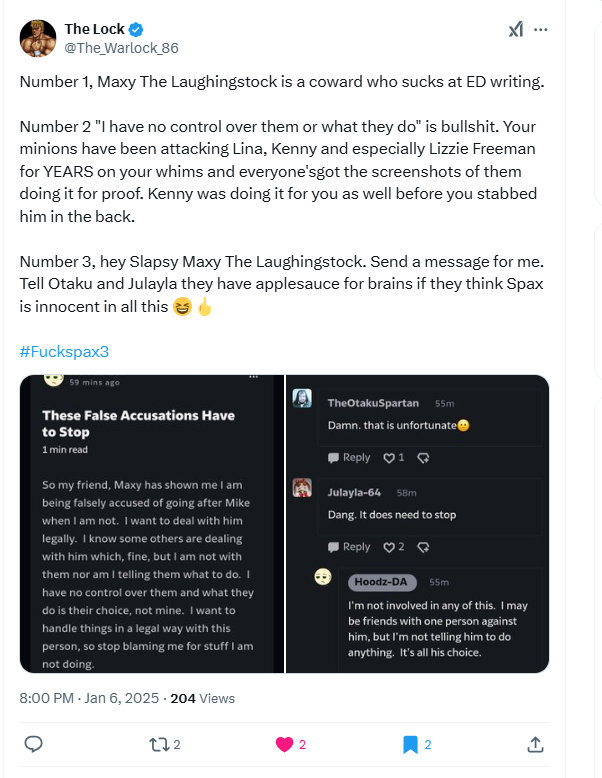Click TheOtakuSpartan's avatar in the screenshot
The image size is (602, 778).
[302, 398]
